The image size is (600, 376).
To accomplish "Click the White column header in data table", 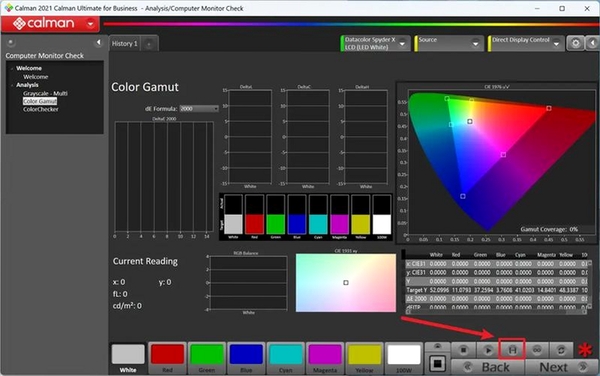I will pyautogui.click(x=436, y=255).
